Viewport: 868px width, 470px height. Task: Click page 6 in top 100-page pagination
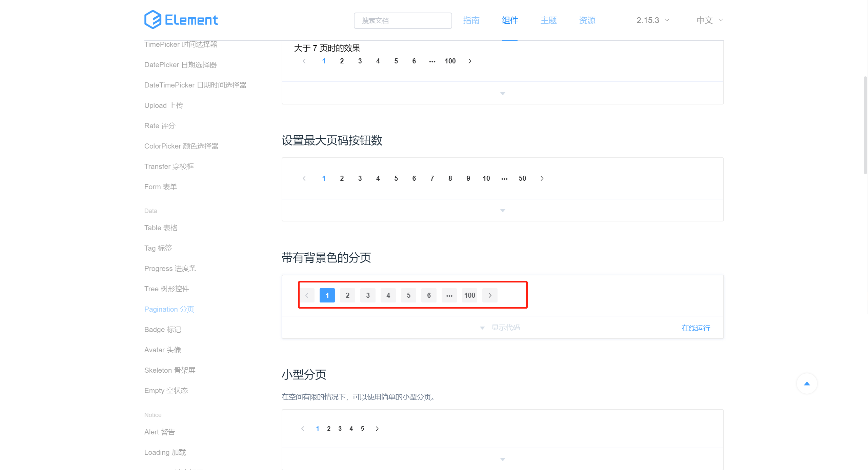click(x=414, y=61)
